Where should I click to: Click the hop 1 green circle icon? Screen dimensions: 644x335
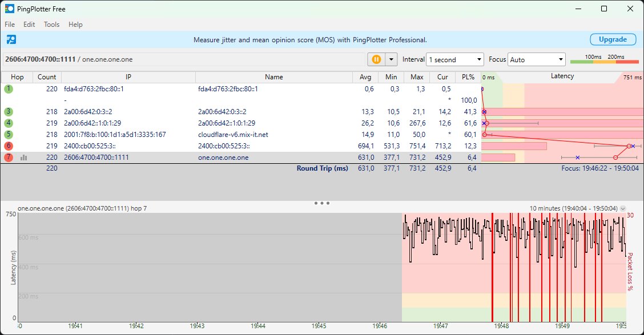(9, 89)
